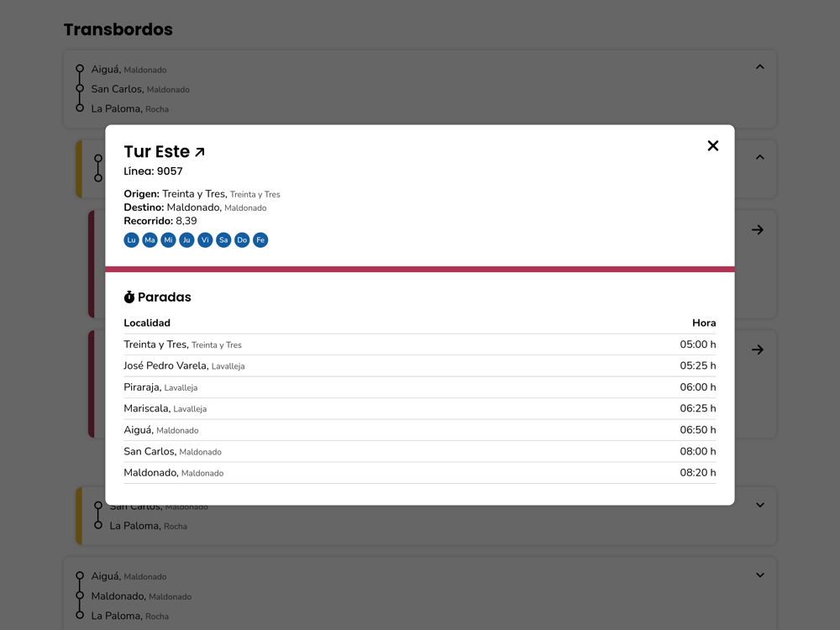Image resolution: width=840 pixels, height=630 pixels.
Task: Click the Tur Este company title
Action: tap(156, 151)
